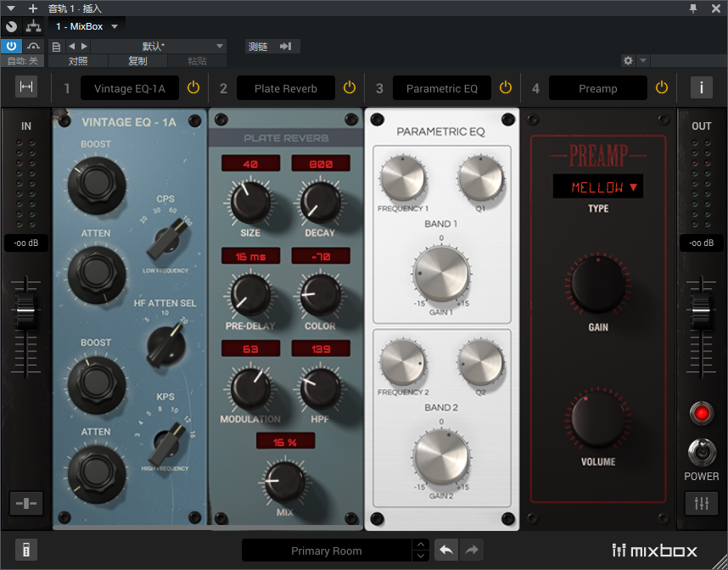Click the Preamp VOLUME knob

point(598,420)
